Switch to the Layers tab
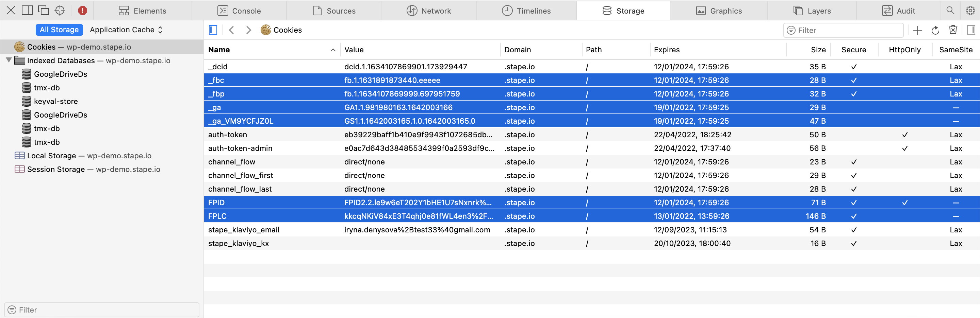 812,11
